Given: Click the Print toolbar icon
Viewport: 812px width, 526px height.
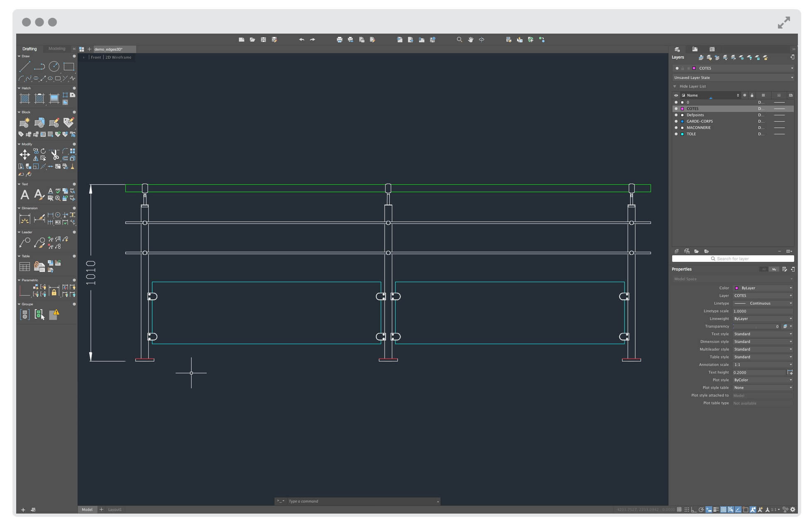Looking at the screenshot, I should tap(340, 40).
